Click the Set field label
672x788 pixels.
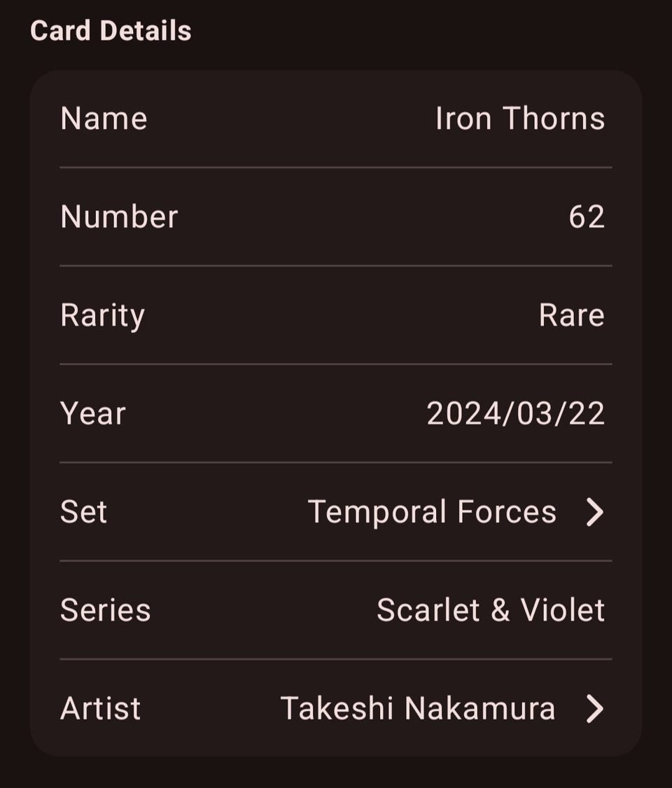point(83,512)
